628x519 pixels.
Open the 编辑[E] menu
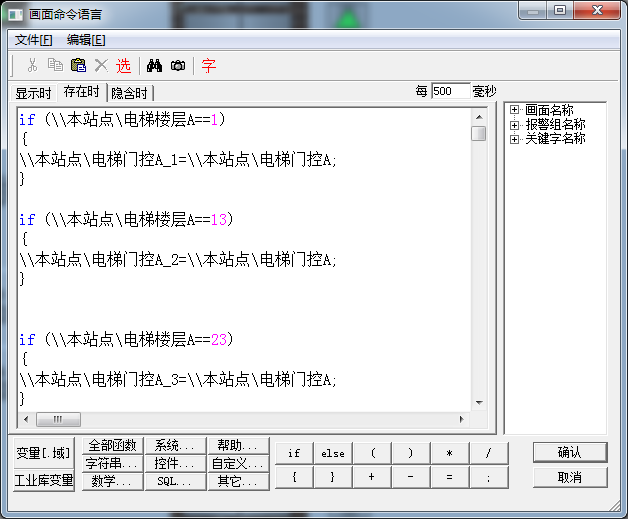pyautogui.click(x=86, y=40)
